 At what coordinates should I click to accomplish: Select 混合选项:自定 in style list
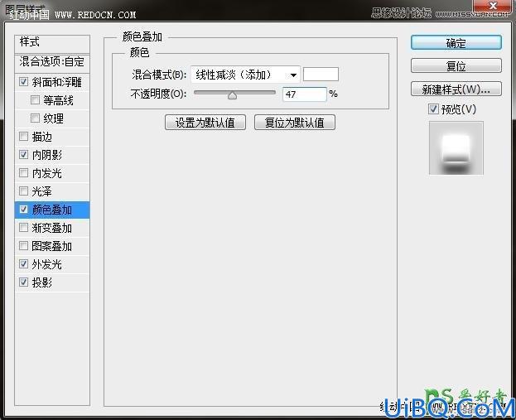[52, 63]
